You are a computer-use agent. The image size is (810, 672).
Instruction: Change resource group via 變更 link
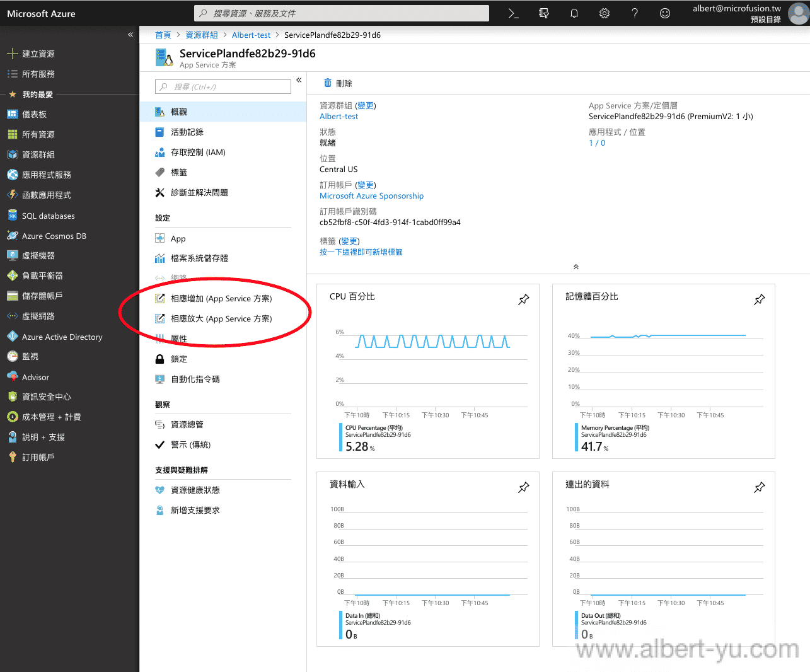(x=366, y=106)
